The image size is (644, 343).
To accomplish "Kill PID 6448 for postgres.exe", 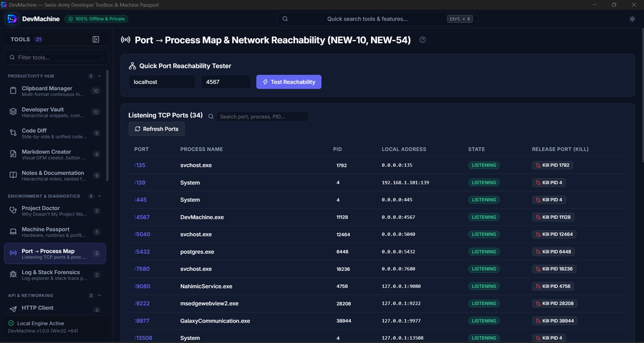I will click(x=553, y=252).
